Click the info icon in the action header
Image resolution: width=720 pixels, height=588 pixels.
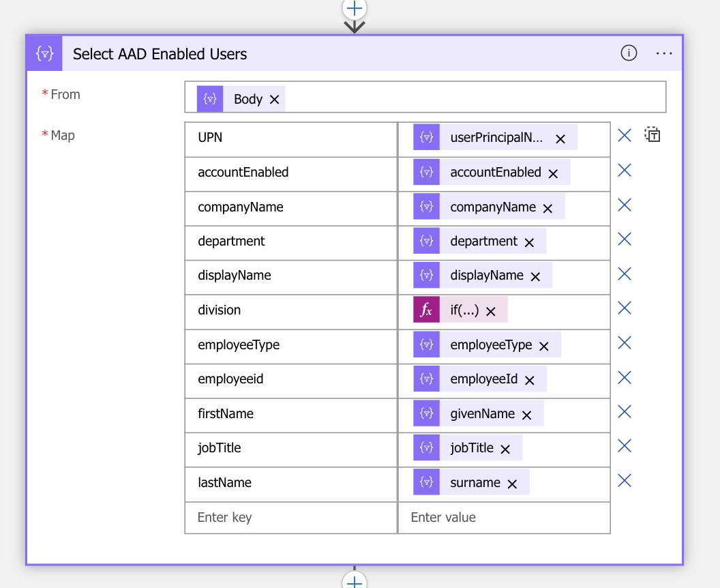point(629,53)
